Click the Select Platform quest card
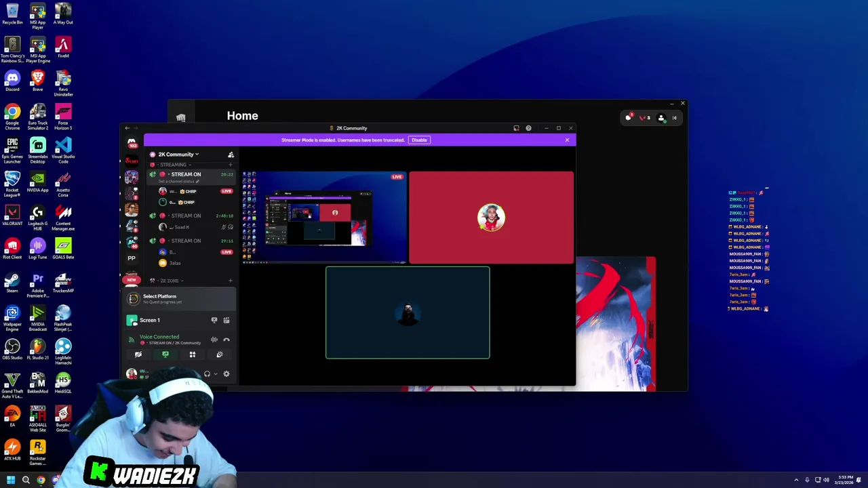Screen dimensions: 868x488 180,298
